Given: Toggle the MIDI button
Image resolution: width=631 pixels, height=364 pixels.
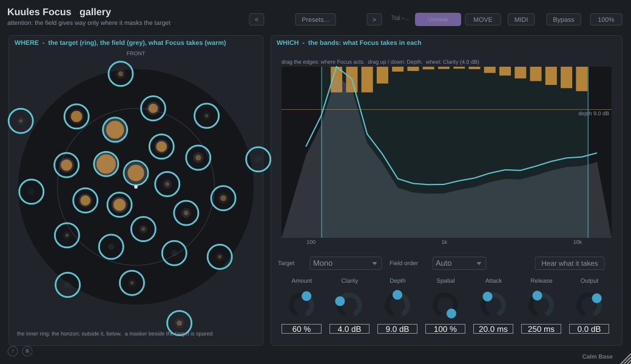Looking at the screenshot, I should pos(521,19).
